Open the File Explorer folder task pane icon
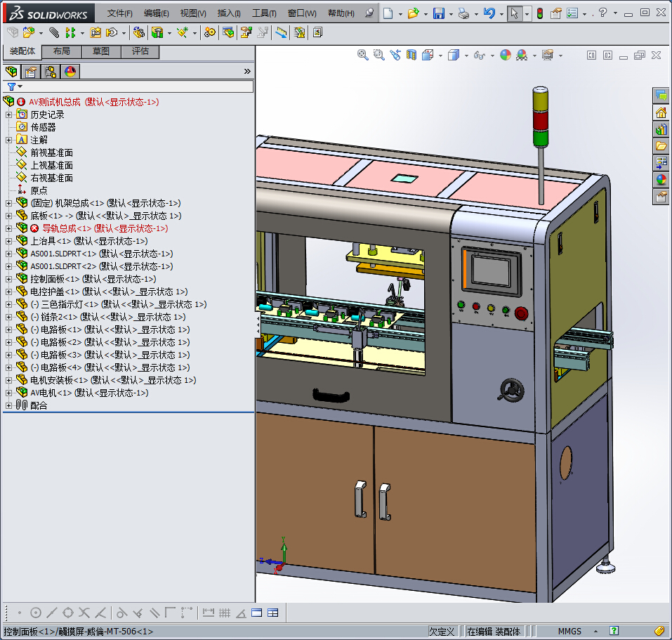This screenshot has height=640, width=672. pyautogui.click(x=661, y=146)
